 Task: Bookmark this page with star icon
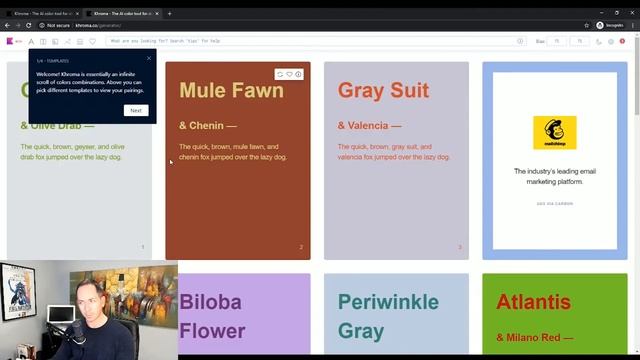587,25
